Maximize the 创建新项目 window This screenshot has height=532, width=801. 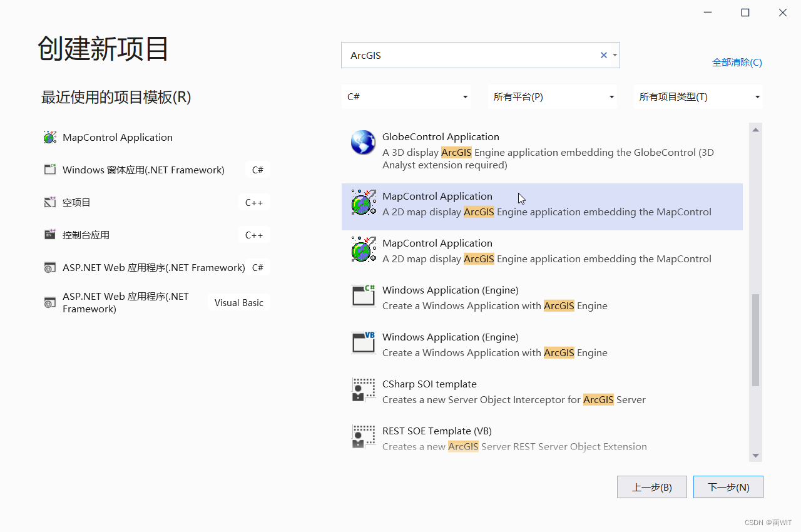pos(745,13)
